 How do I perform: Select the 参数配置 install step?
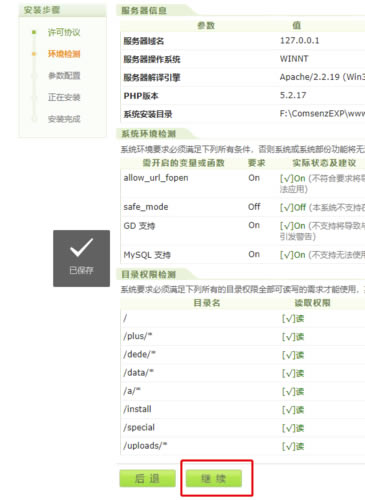point(64,76)
